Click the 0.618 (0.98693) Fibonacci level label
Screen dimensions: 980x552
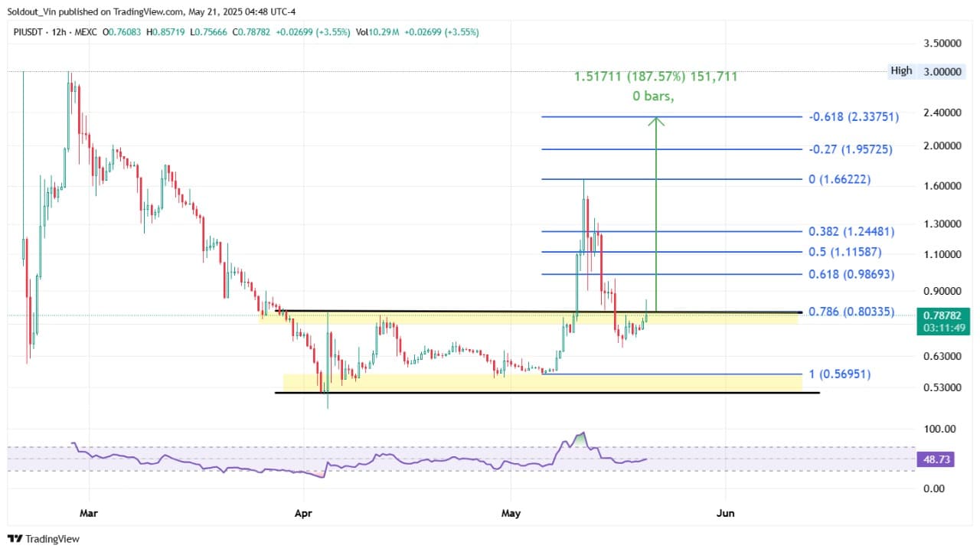(851, 274)
